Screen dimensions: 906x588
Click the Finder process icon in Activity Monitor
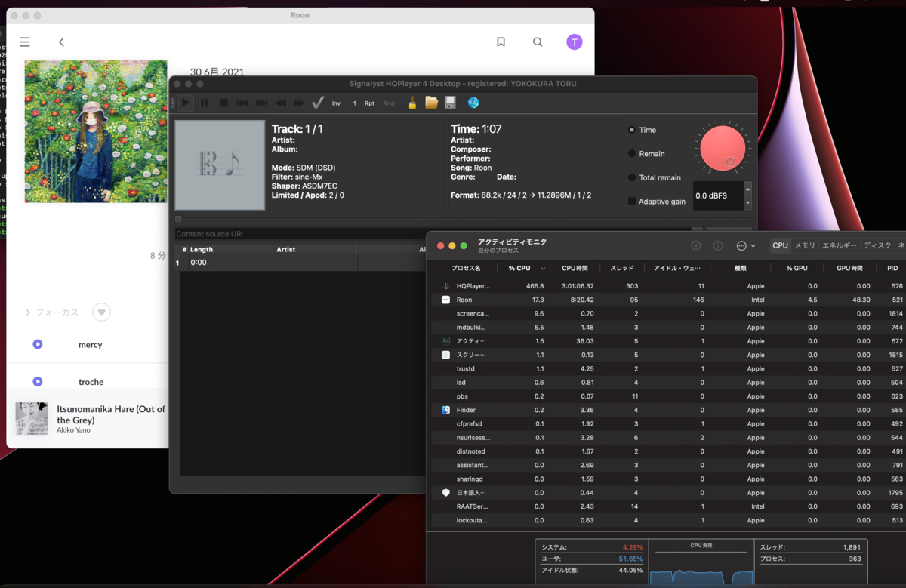[445, 410]
